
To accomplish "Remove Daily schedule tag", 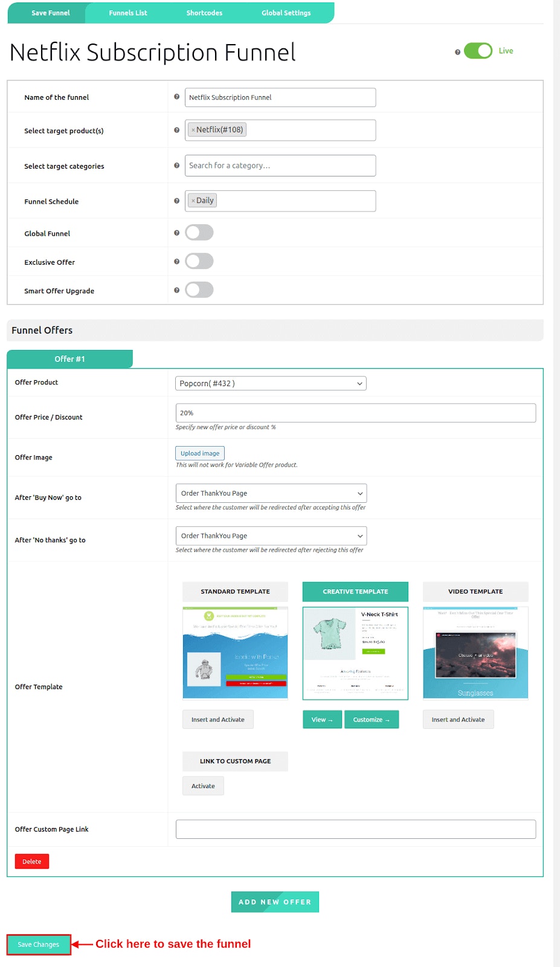I will pos(193,201).
